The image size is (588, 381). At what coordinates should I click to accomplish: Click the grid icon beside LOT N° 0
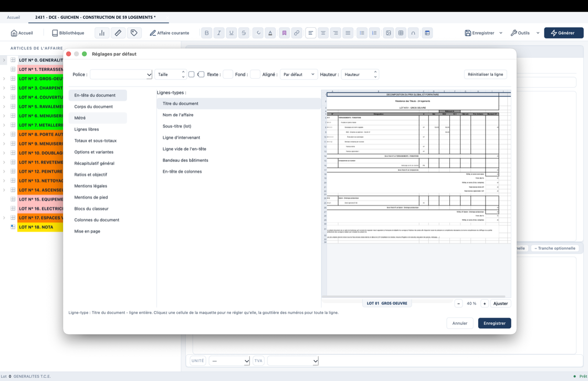click(13, 60)
